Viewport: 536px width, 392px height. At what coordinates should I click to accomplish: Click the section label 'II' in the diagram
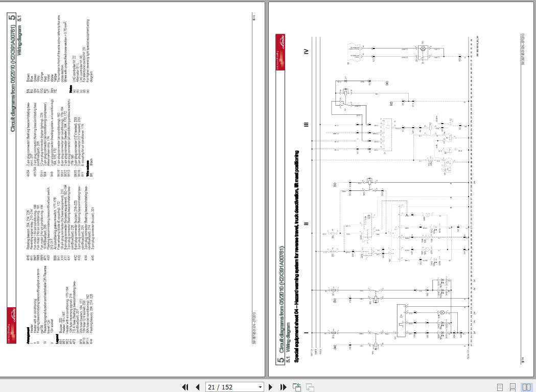tap(306, 224)
